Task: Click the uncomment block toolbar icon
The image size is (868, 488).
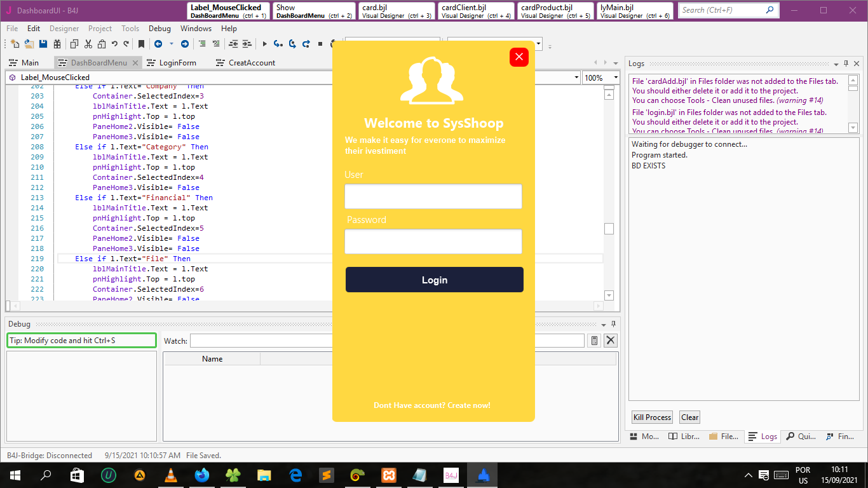Action: [216, 44]
